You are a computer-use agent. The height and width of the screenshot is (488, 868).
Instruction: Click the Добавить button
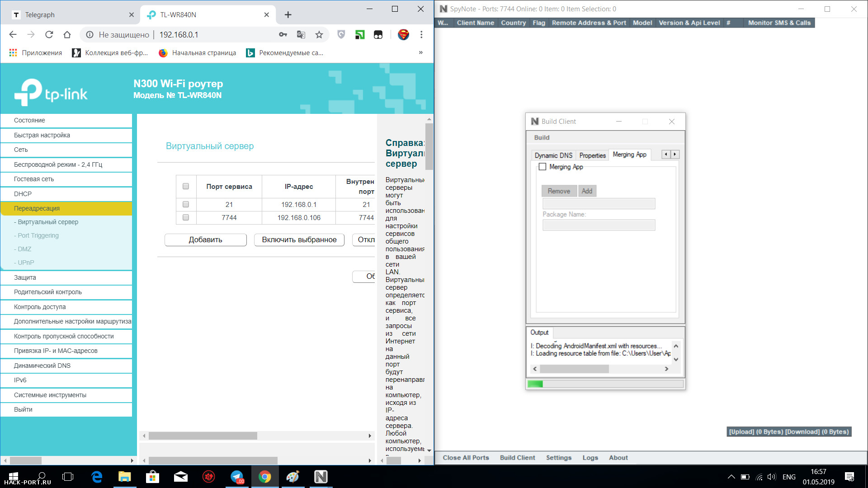(205, 240)
